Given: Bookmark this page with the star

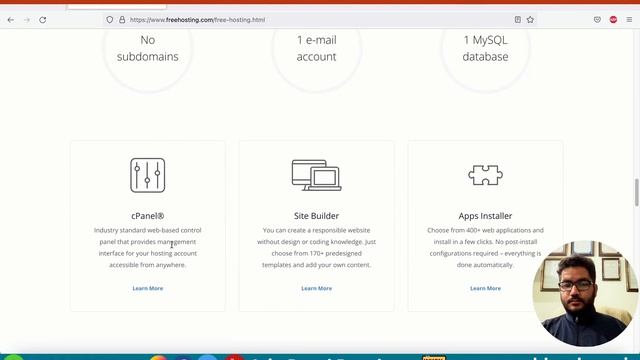Looking at the screenshot, I should pos(530,20).
